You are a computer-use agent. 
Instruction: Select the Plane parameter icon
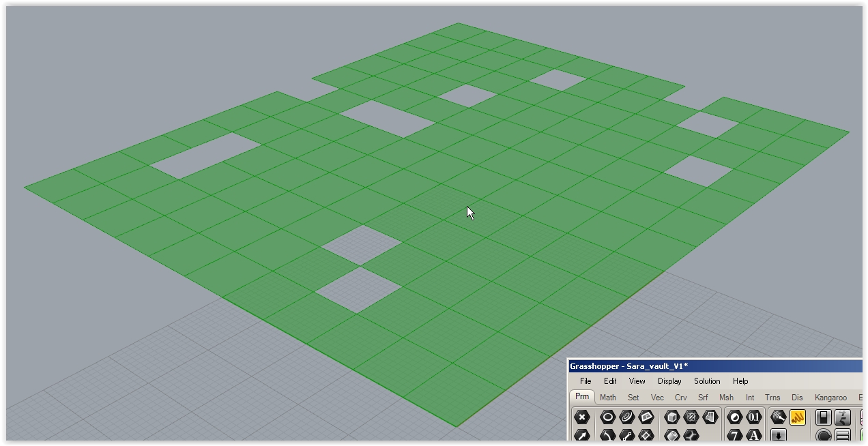(x=646, y=417)
